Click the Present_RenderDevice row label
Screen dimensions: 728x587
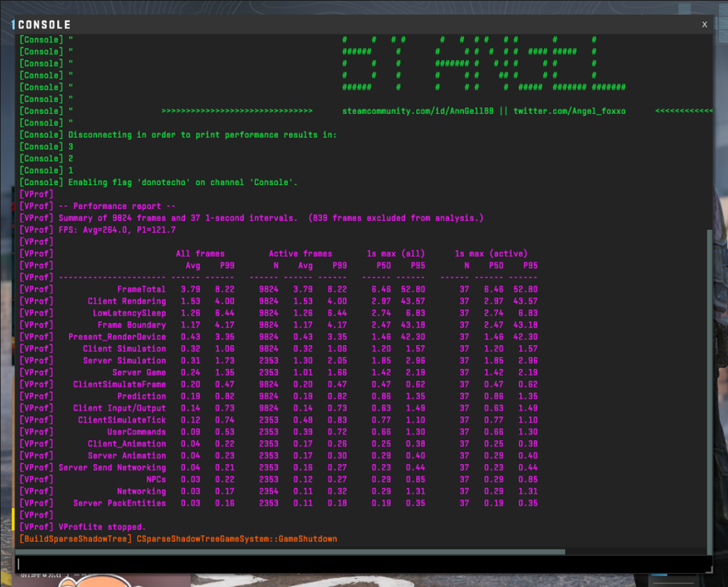(x=117, y=337)
